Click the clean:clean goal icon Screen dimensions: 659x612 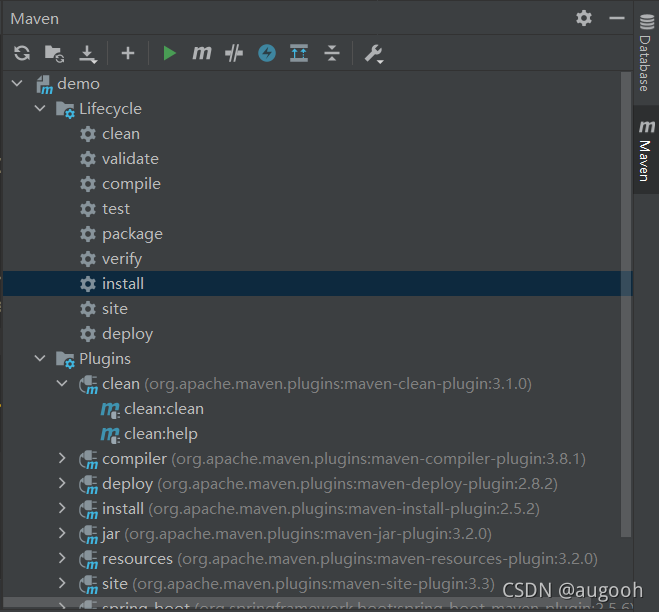coord(111,410)
